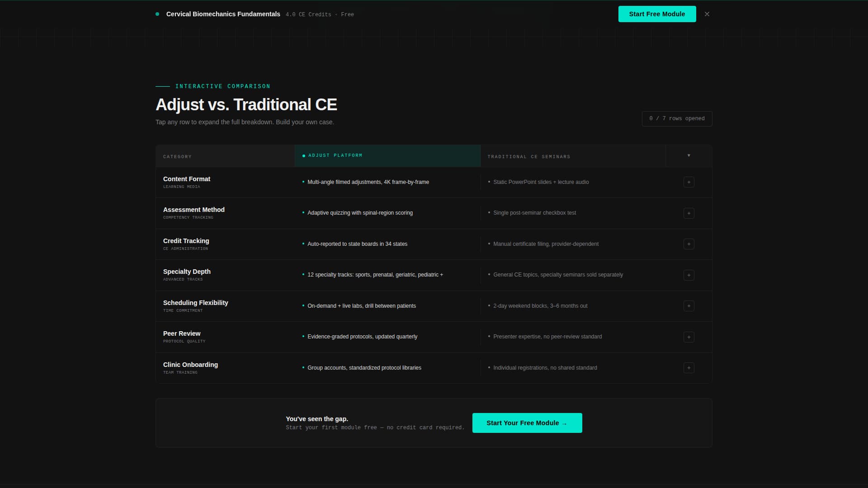Viewport: 868px width, 488px height.
Task: Click the '12 specialty tracks' cell
Action: [x=375, y=275]
